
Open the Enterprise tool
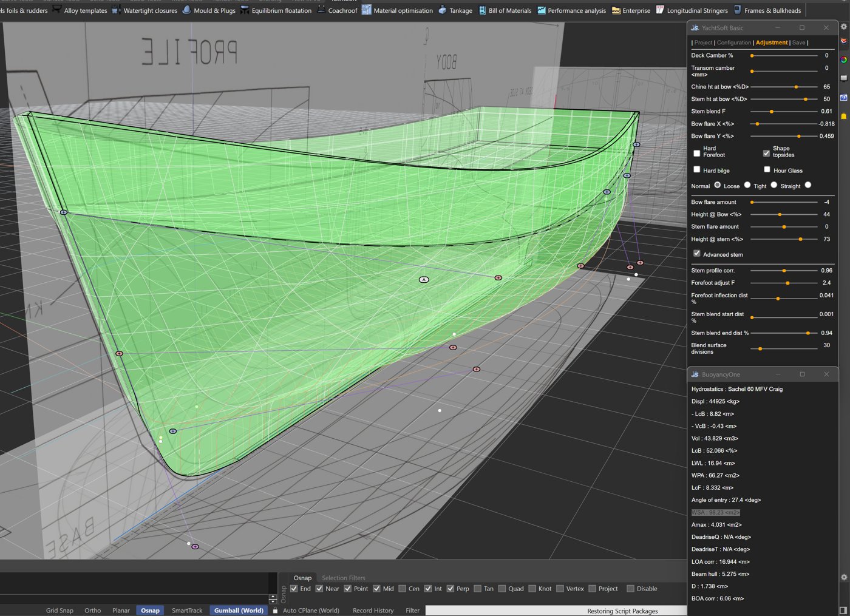pyautogui.click(x=630, y=10)
